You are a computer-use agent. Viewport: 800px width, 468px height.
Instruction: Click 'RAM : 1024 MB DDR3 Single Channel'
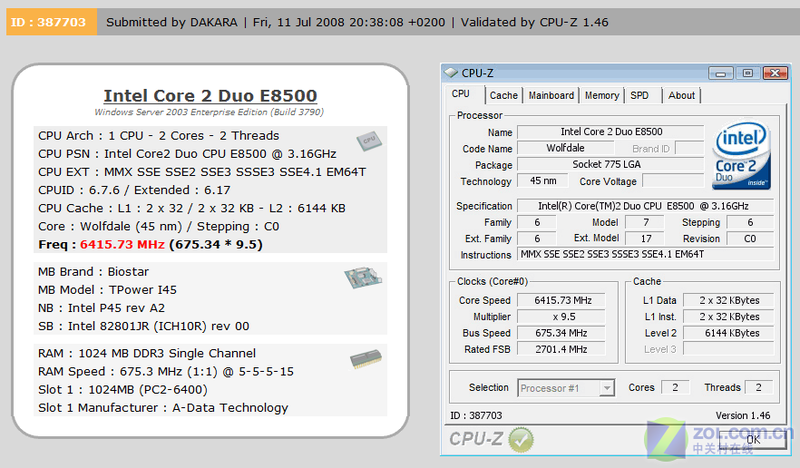[147, 353]
